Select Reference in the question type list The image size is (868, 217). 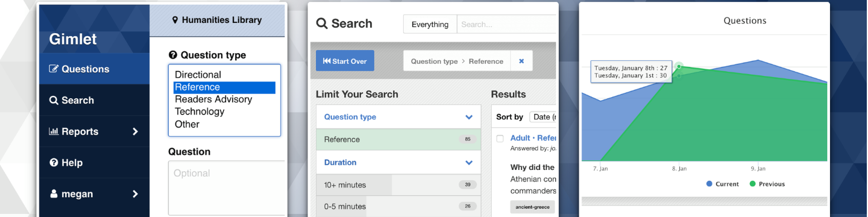tap(224, 87)
